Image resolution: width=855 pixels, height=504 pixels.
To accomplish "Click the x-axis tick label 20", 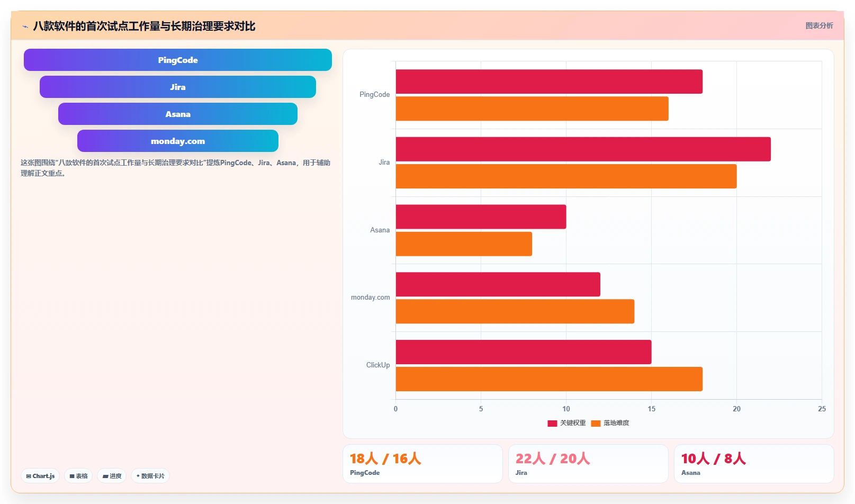I will point(736,409).
